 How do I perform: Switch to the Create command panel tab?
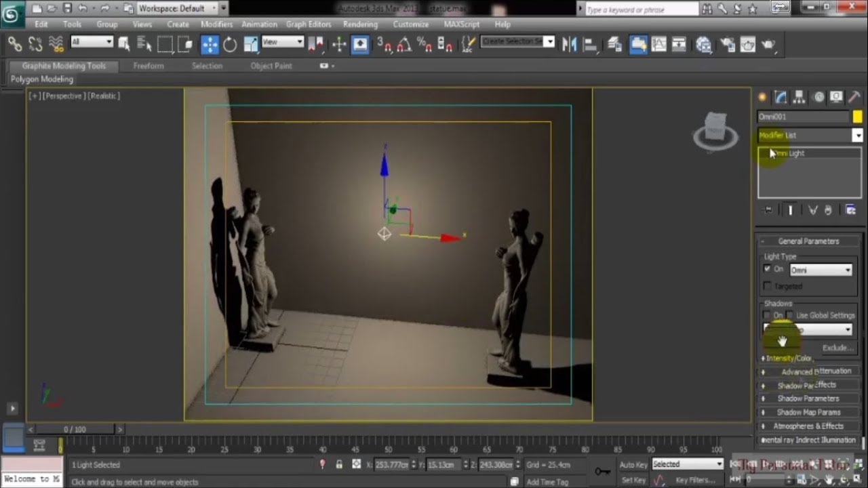(x=763, y=97)
